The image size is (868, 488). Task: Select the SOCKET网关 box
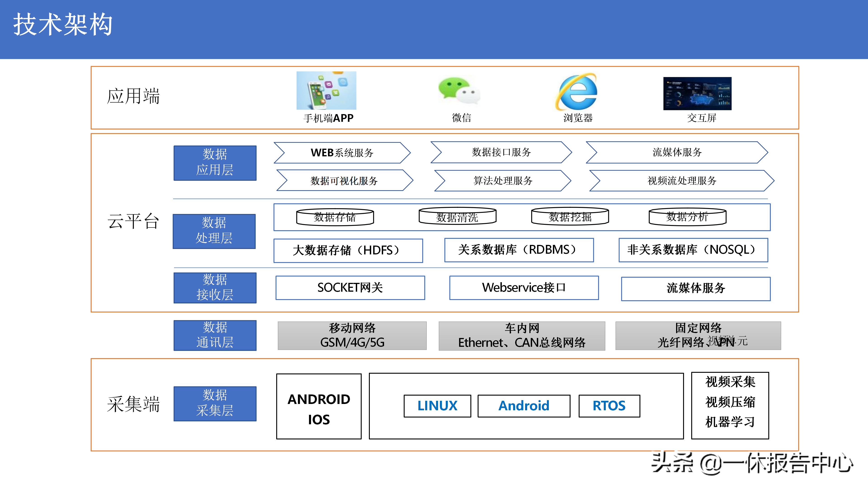tap(350, 288)
